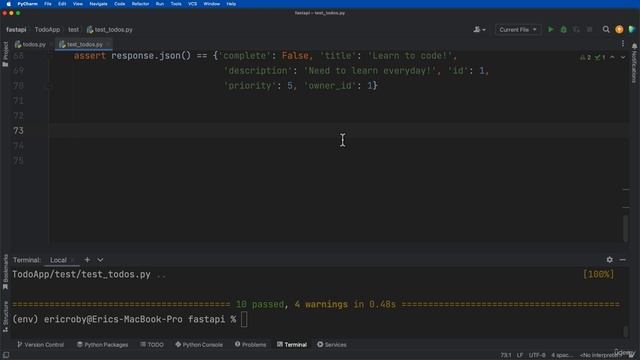Click the 10 passed terminal text
Screen dimensions: 640x360
[259, 304]
